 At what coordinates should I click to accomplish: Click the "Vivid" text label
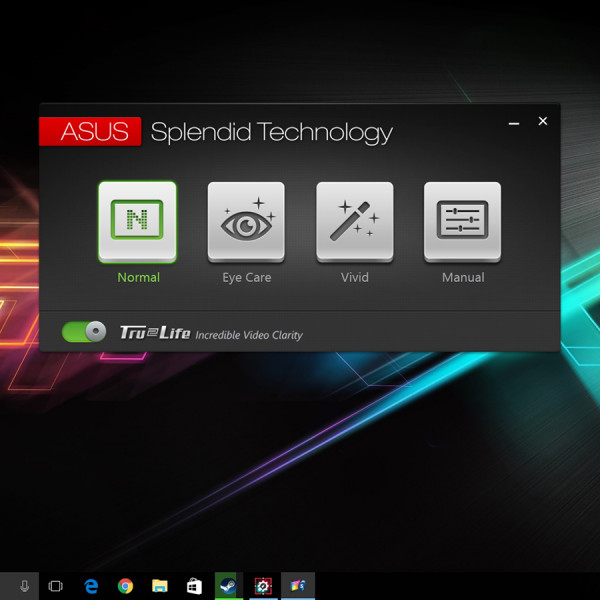pos(355,277)
